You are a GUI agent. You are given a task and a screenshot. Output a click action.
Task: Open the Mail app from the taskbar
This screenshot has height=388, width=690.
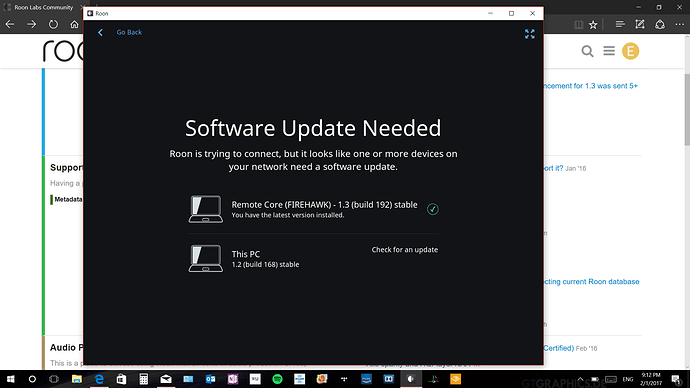(x=166, y=379)
